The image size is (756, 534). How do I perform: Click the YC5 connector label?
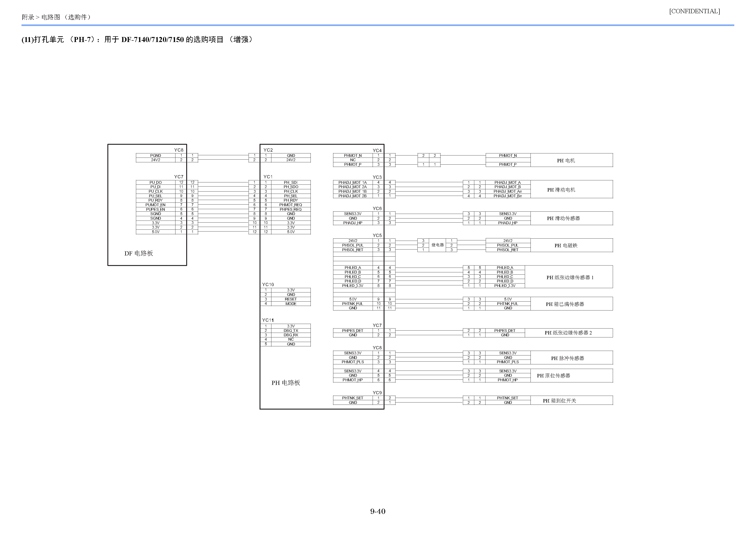point(377,236)
